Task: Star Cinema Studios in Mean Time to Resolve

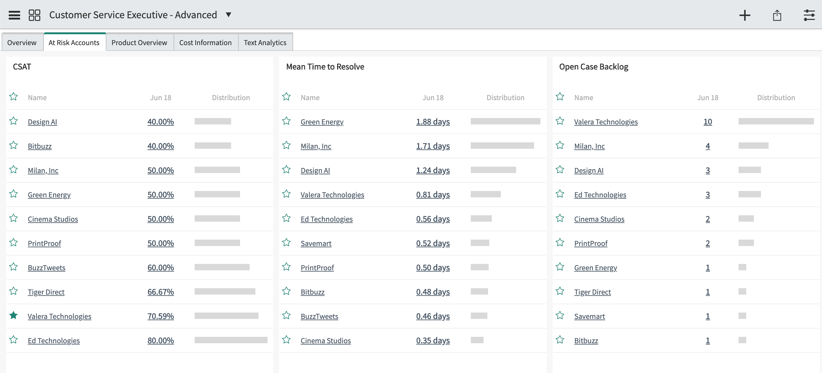Action: coord(286,340)
